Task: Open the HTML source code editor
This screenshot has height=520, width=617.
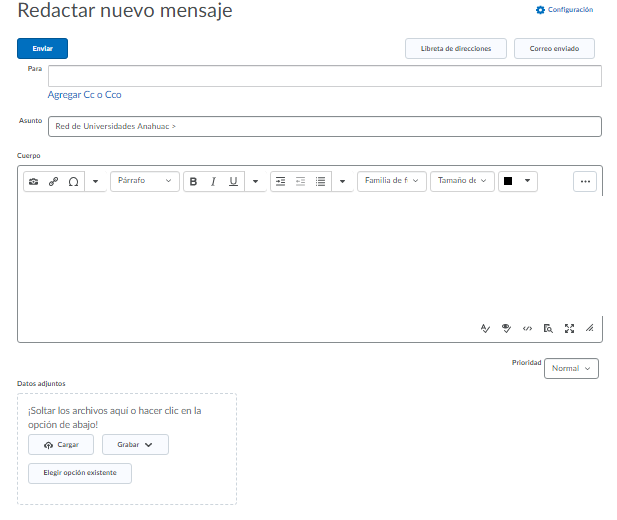Action: (x=527, y=328)
